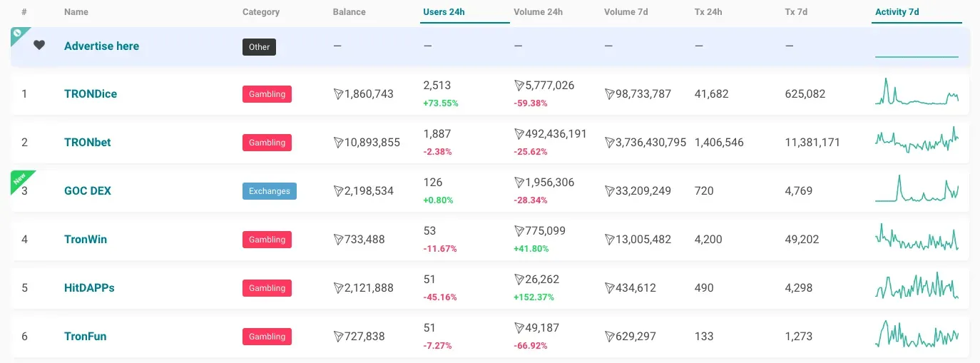
Task: Click the Gambling tag on the TronFun row
Action: click(267, 337)
